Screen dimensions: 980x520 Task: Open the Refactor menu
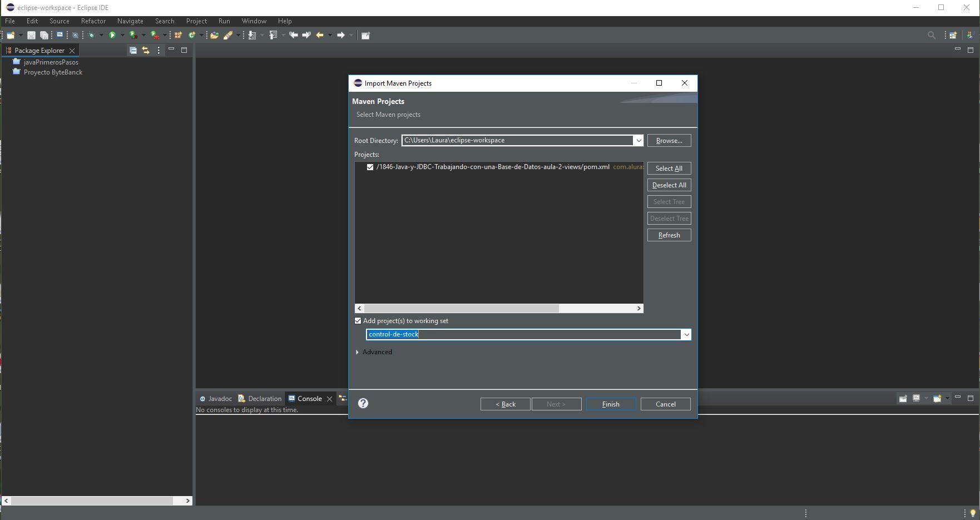[93, 21]
